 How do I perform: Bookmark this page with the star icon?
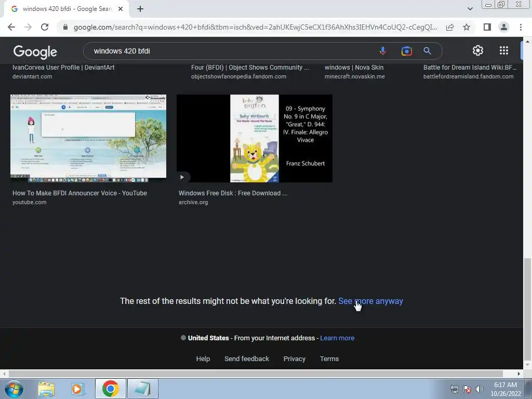[467, 27]
